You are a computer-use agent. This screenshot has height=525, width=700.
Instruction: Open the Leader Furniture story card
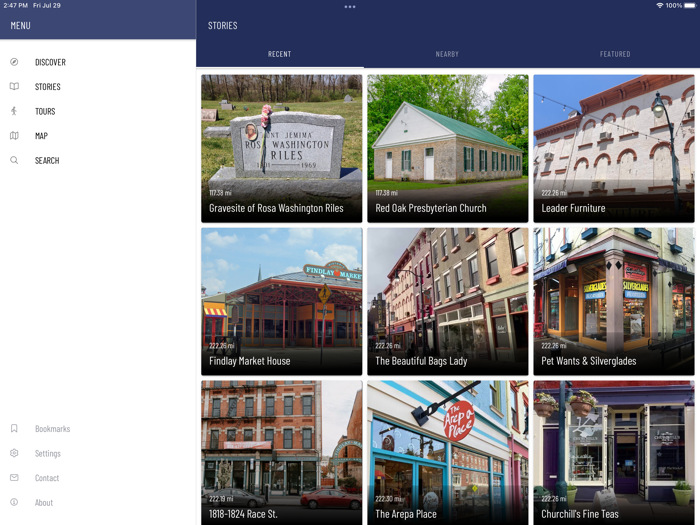614,148
